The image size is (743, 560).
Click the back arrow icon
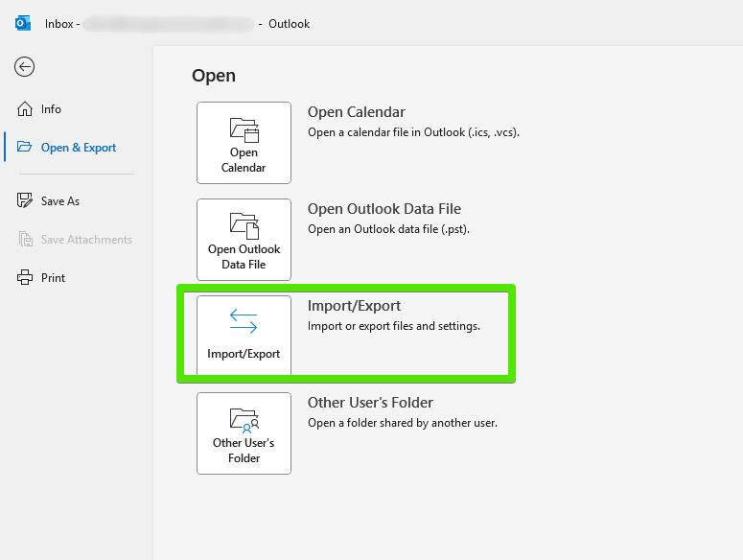coord(24,66)
